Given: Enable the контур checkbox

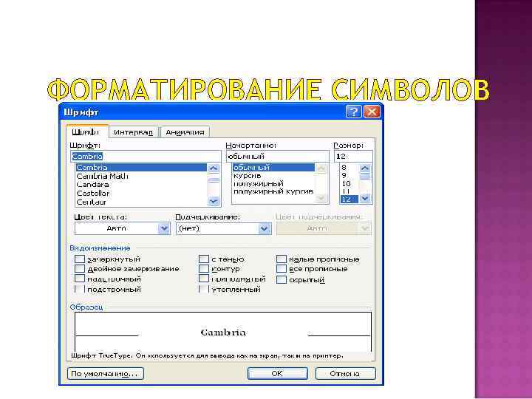Looking at the screenshot, I should click(x=204, y=269).
